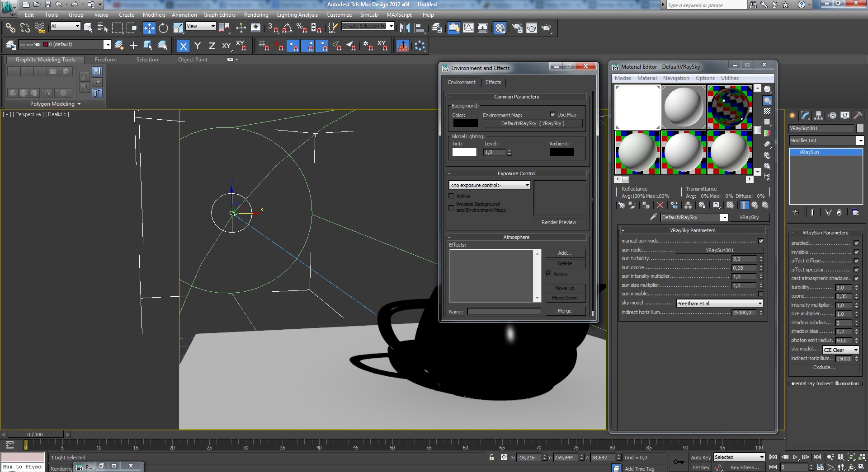Viewport: 868px width, 472px height.
Task: Toggle the Angle Snap icon
Action: coord(287,28)
